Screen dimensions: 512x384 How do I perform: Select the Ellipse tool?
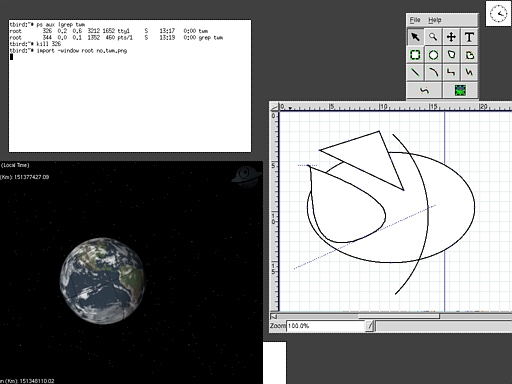pos(433,55)
